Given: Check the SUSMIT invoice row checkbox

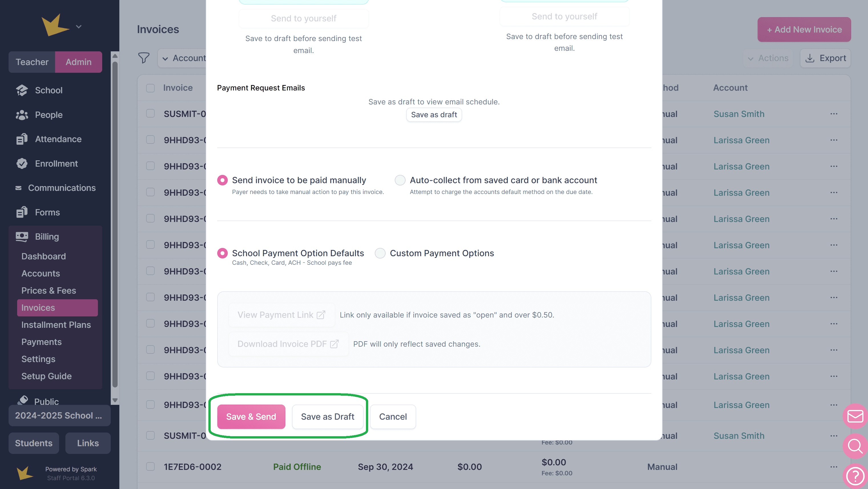Looking at the screenshot, I should 150,114.
